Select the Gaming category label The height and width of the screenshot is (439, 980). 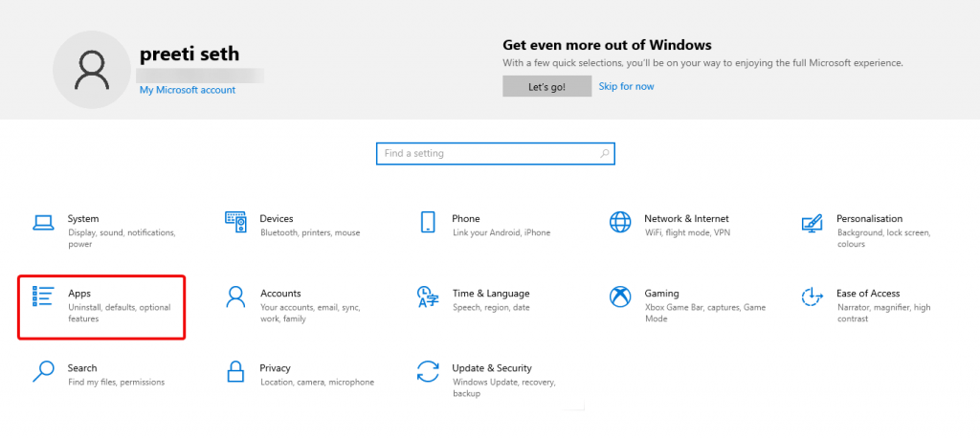point(661,294)
